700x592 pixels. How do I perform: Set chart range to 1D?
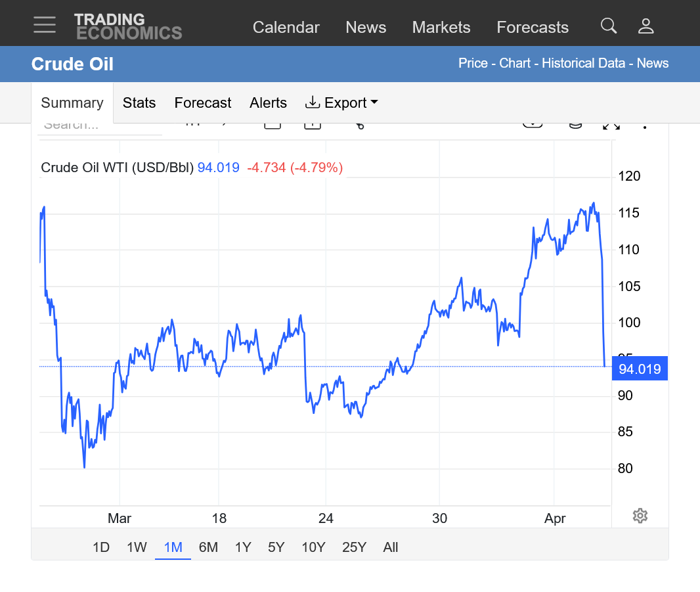click(x=100, y=547)
